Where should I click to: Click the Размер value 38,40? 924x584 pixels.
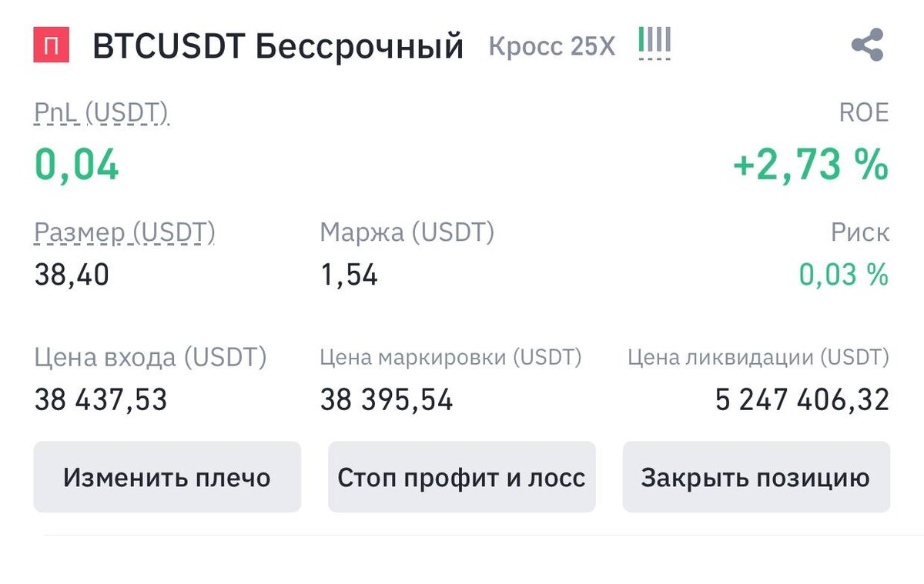(72, 275)
